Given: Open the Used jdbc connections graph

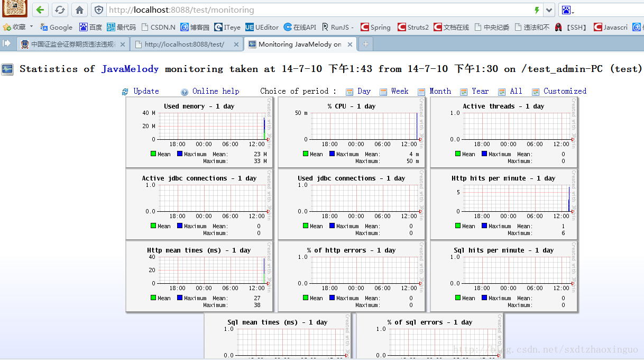Looking at the screenshot, I should 351,204.
